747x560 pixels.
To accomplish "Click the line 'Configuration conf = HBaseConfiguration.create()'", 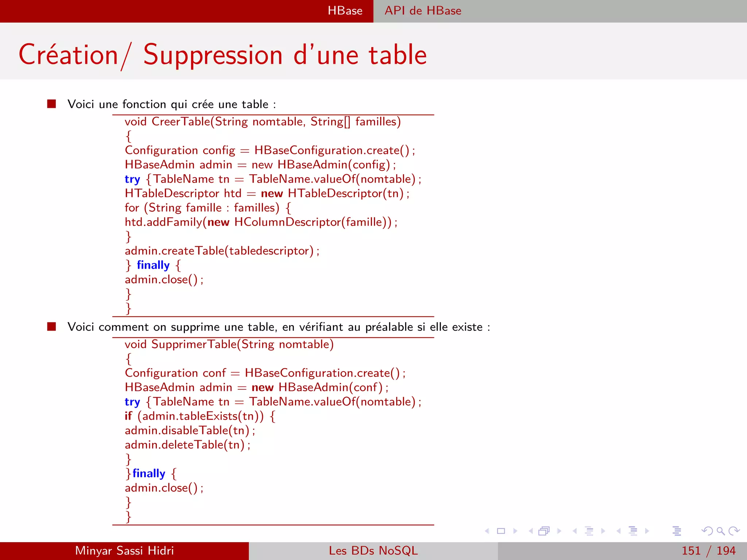I will [x=265, y=373].
